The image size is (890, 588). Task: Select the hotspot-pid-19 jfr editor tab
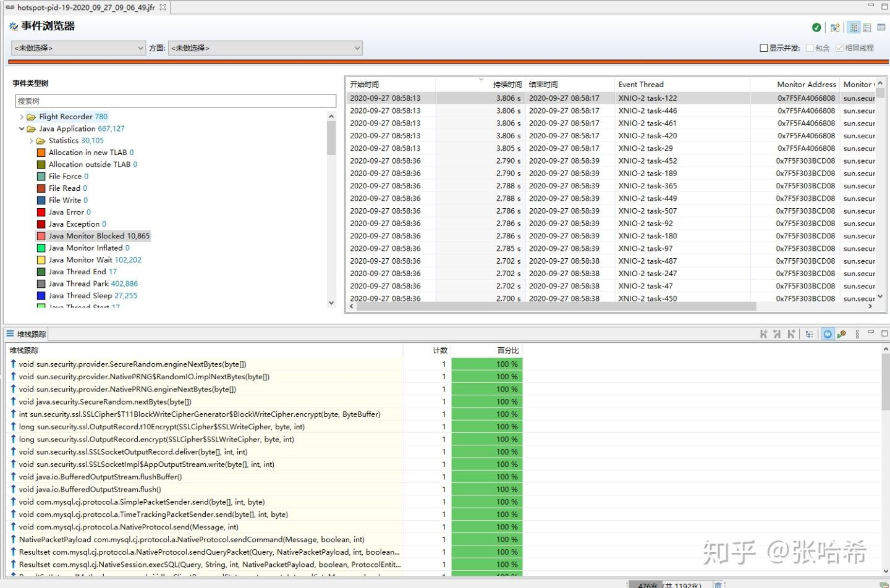[x=86, y=7]
